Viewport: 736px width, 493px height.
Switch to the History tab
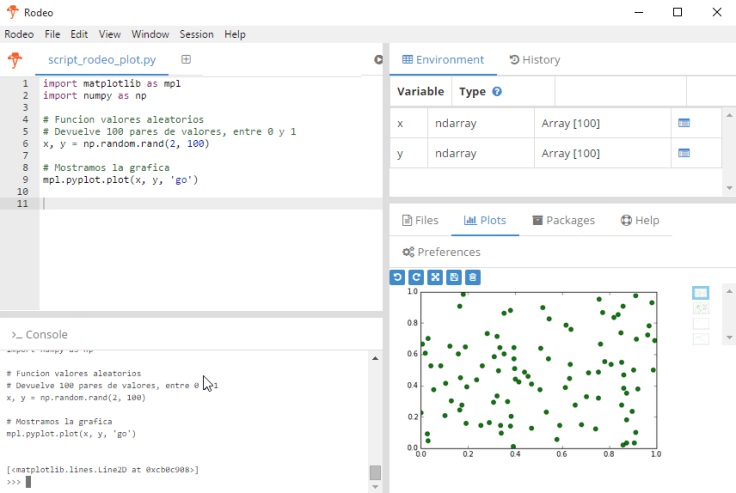click(x=534, y=60)
